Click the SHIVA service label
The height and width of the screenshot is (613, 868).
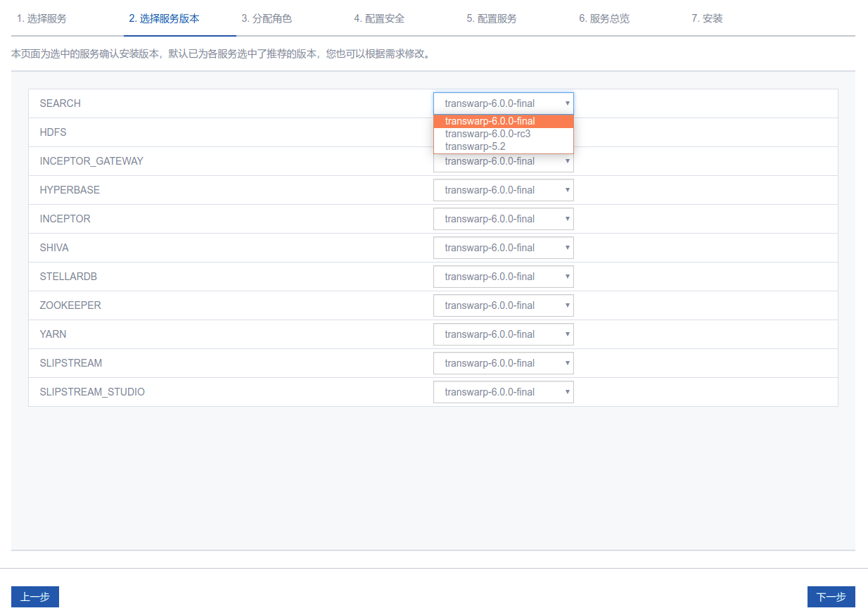coord(54,248)
